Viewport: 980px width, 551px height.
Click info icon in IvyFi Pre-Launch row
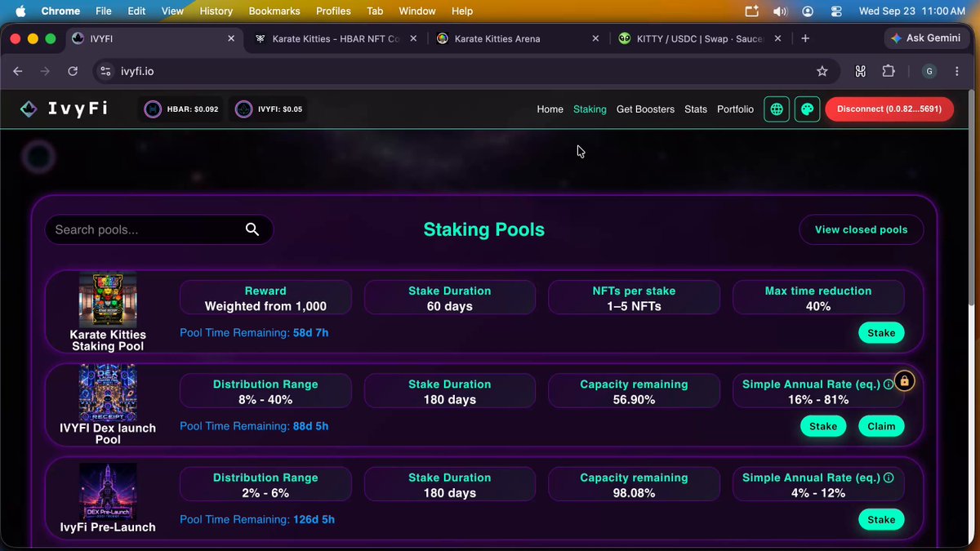(x=889, y=478)
